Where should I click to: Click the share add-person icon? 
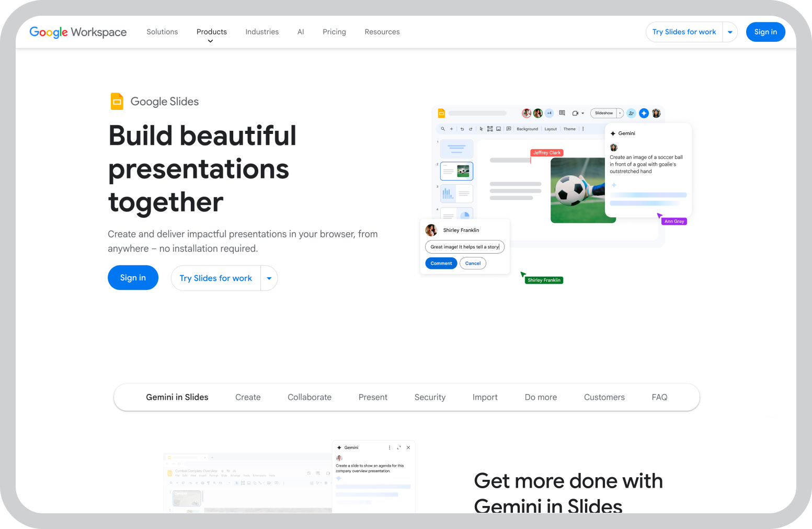631,113
